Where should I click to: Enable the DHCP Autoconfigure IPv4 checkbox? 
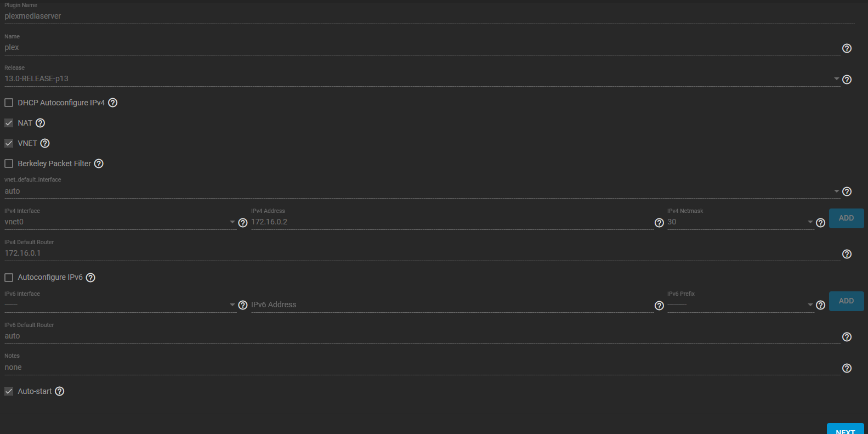[9, 103]
